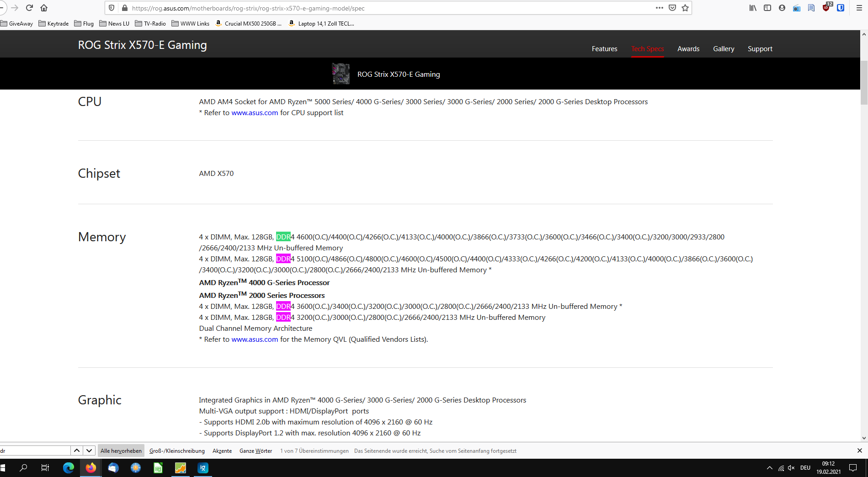Open the muted volume tray icon
Image resolution: width=868 pixels, height=477 pixels.
(x=791, y=468)
